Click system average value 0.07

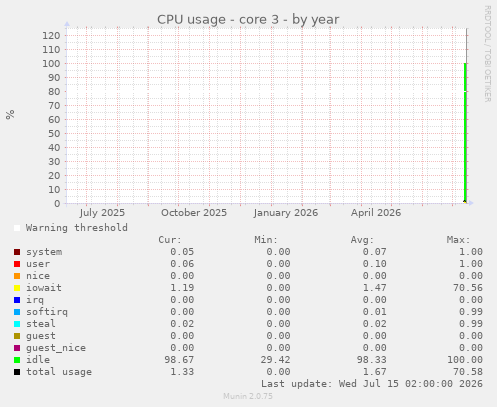click(x=375, y=252)
